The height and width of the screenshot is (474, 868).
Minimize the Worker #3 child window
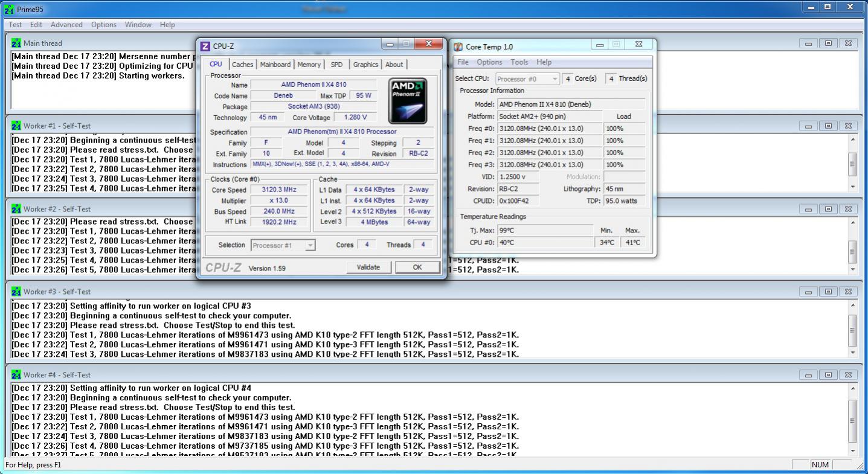click(809, 292)
